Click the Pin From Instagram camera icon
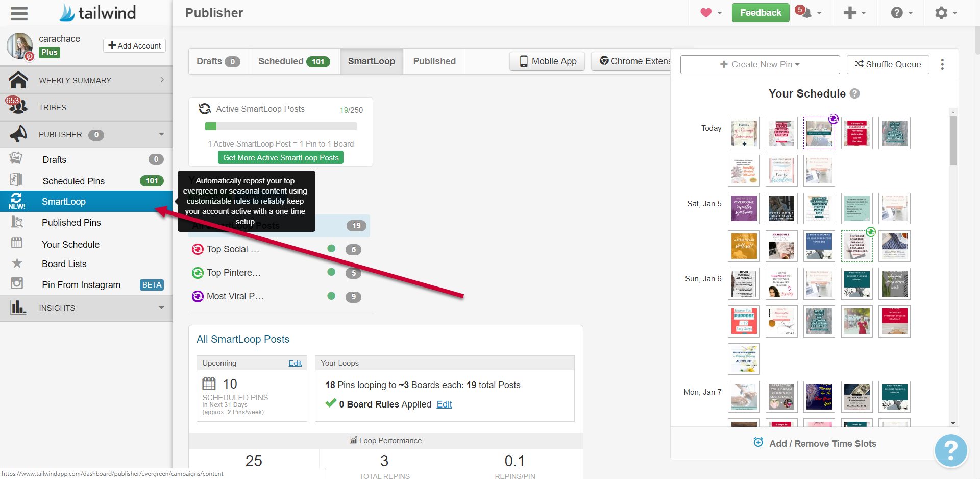This screenshot has width=980, height=479. (x=17, y=283)
